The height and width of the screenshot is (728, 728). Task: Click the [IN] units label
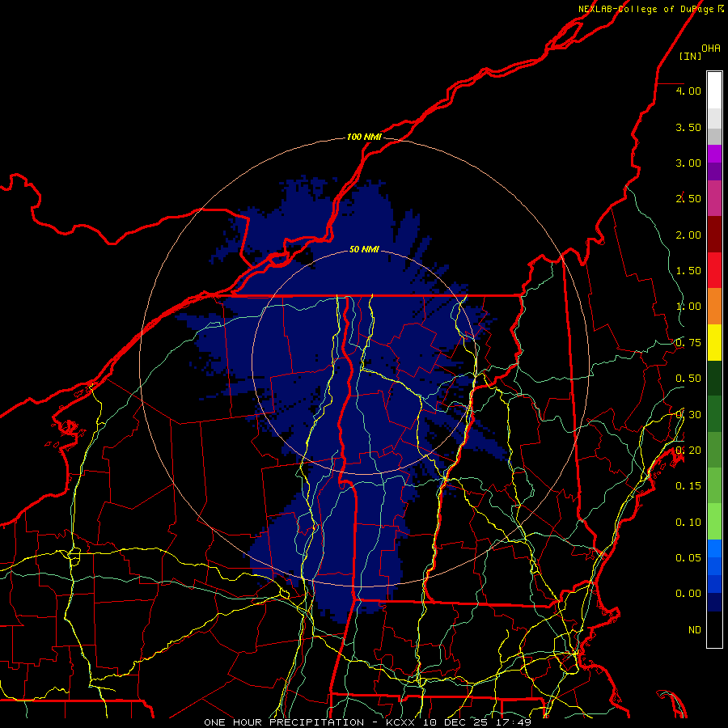[691, 56]
